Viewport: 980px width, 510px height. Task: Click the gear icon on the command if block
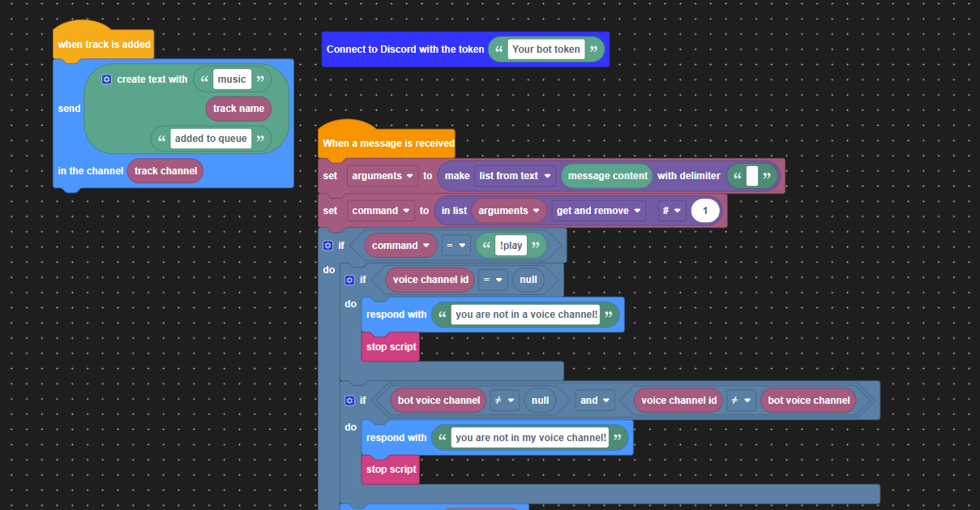pyautogui.click(x=327, y=245)
